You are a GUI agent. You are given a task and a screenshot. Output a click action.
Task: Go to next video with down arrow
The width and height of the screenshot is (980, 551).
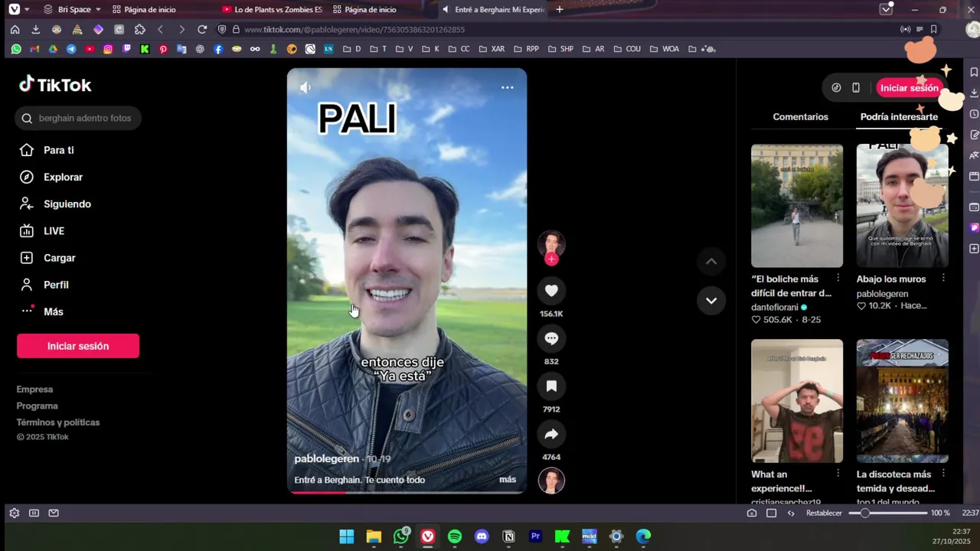tap(711, 300)
